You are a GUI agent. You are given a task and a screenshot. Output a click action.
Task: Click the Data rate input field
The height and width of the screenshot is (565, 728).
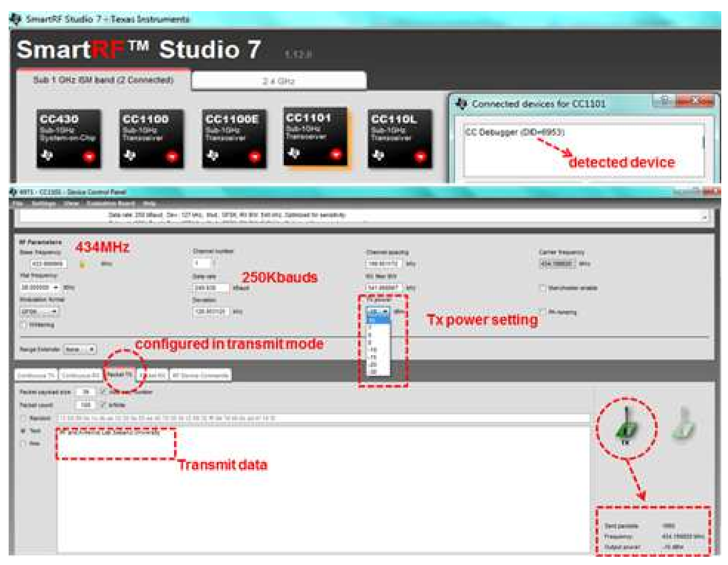pyautogui.click(x=211, y=288)
